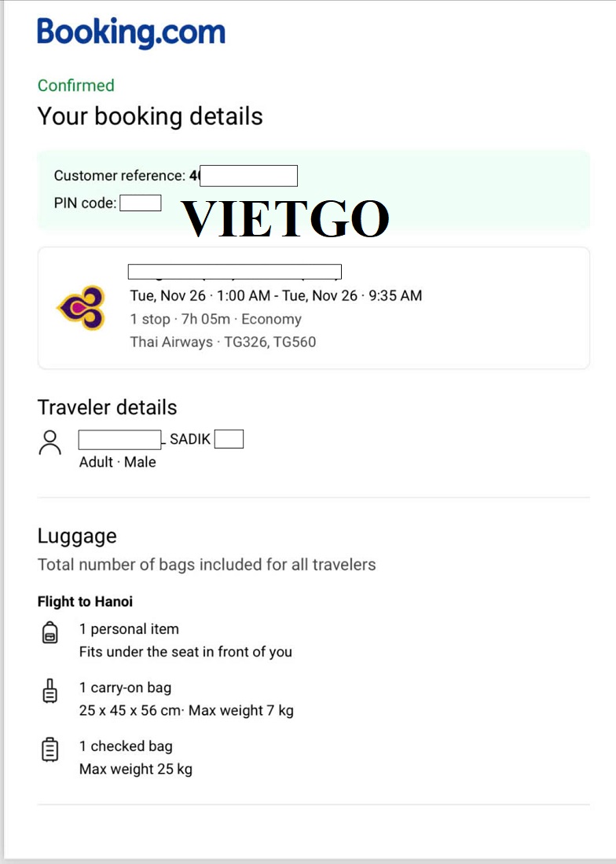Click the Booking.com logo

click(131, 33)
